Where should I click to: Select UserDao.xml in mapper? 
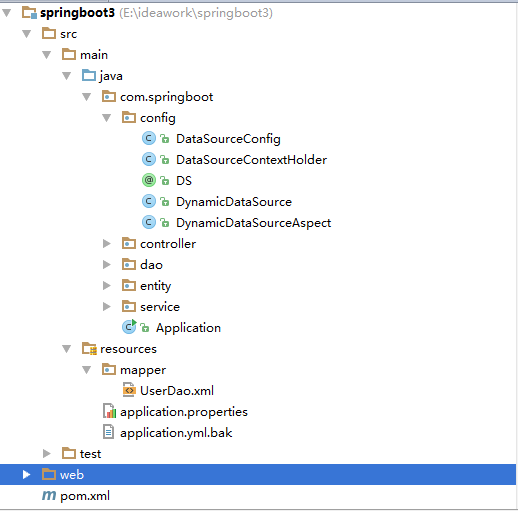[x=177, y=391]
